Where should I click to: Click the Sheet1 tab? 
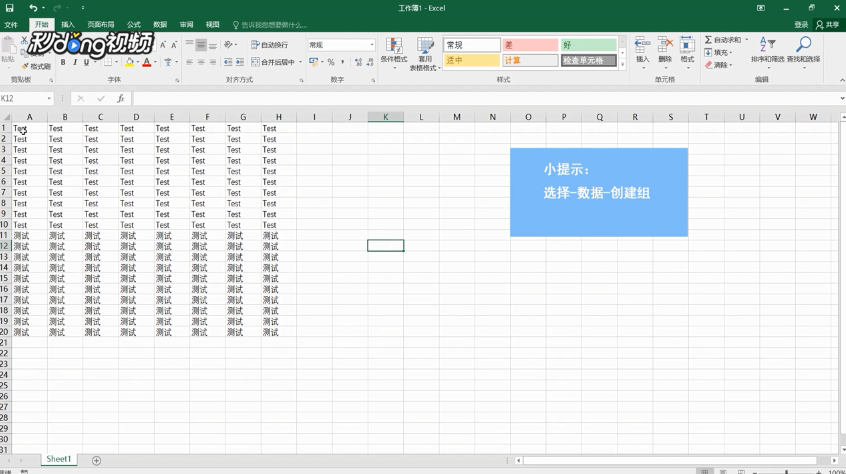point(58,459)
